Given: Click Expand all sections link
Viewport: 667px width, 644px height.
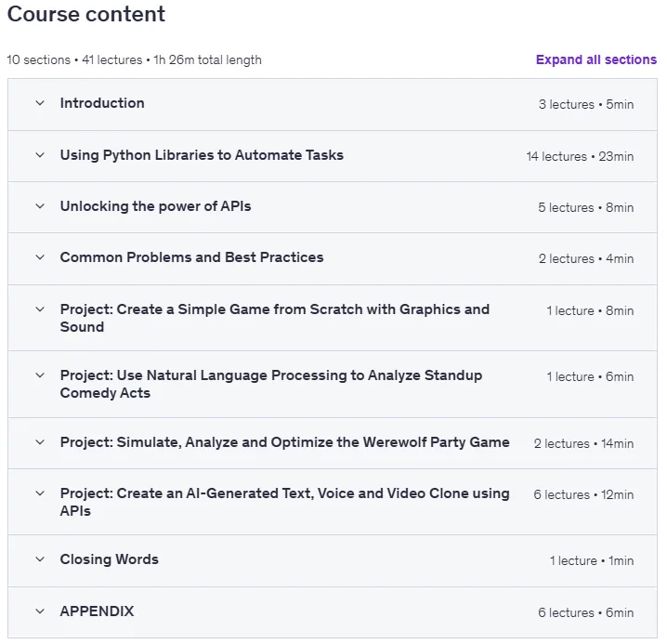Looking at the screenshot, I should coord(596,59).
